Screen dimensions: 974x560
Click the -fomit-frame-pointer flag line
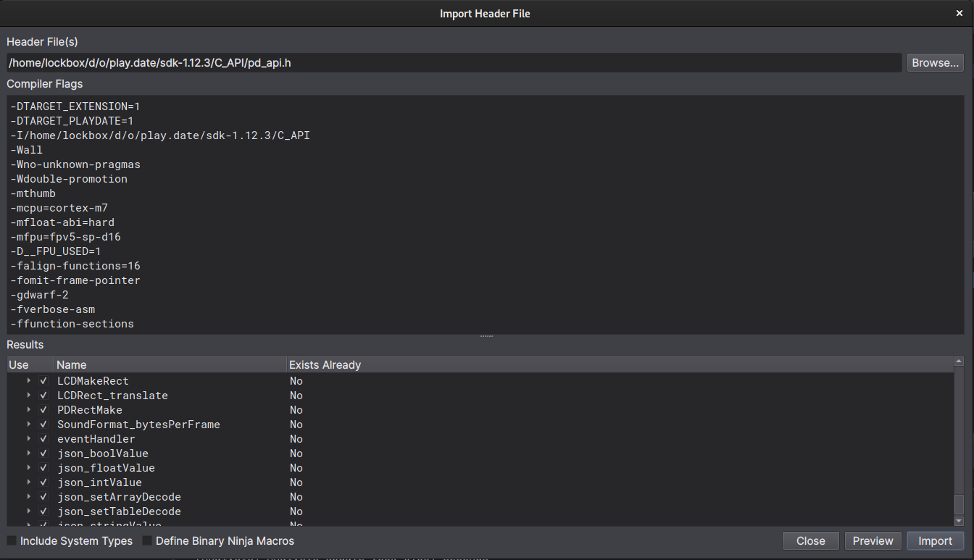point(75,280)
